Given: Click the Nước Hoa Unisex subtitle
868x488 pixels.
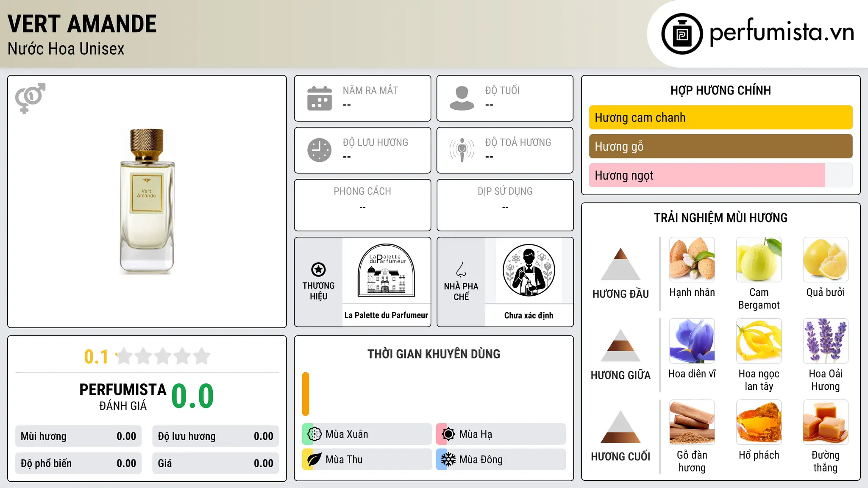Looking at the screenshot, I should click(x=66, y=49).
